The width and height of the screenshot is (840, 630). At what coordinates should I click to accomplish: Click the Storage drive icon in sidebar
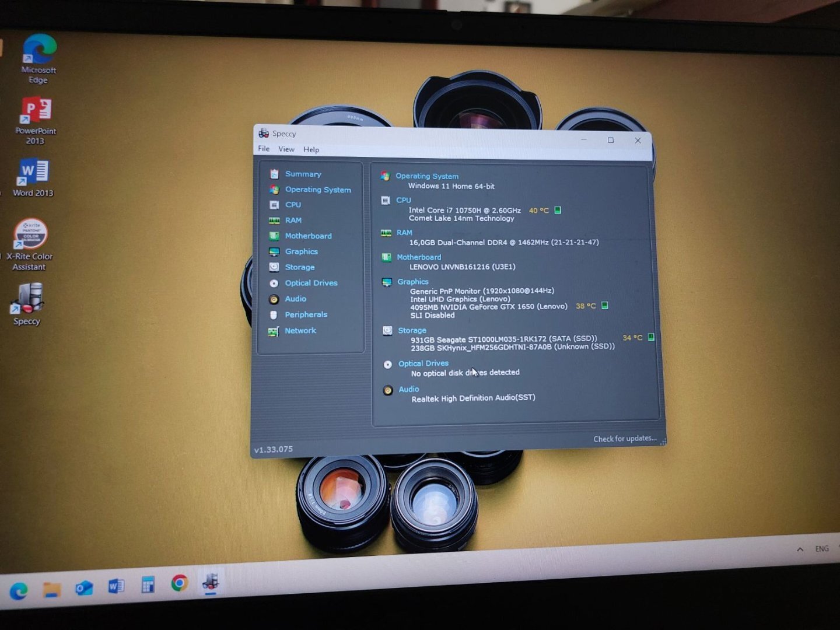click(x=274, y=267)
